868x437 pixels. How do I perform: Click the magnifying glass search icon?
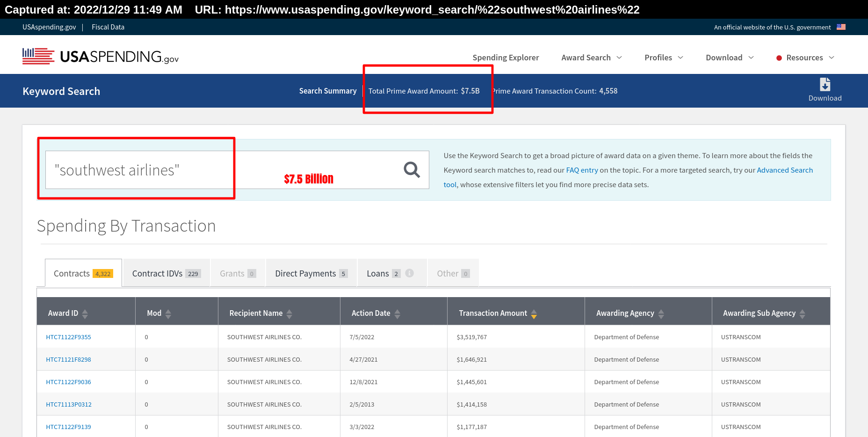412,169
